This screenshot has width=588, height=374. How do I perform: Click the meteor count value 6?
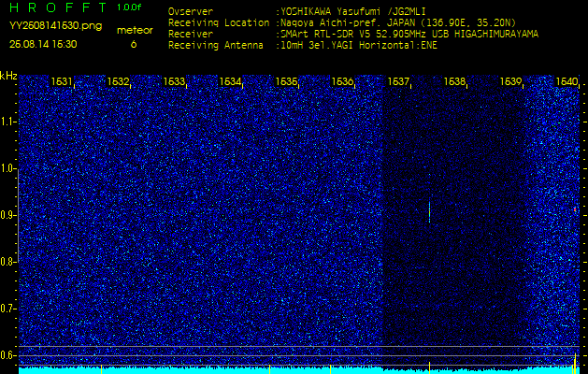click(x=134, y=45)
